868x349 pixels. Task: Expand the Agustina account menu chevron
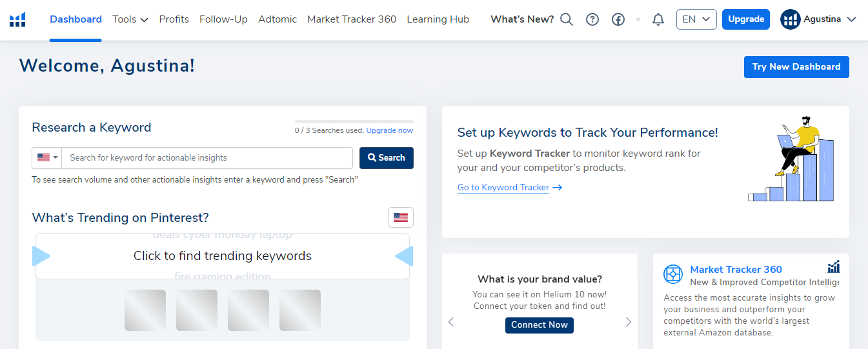point(851,19)
